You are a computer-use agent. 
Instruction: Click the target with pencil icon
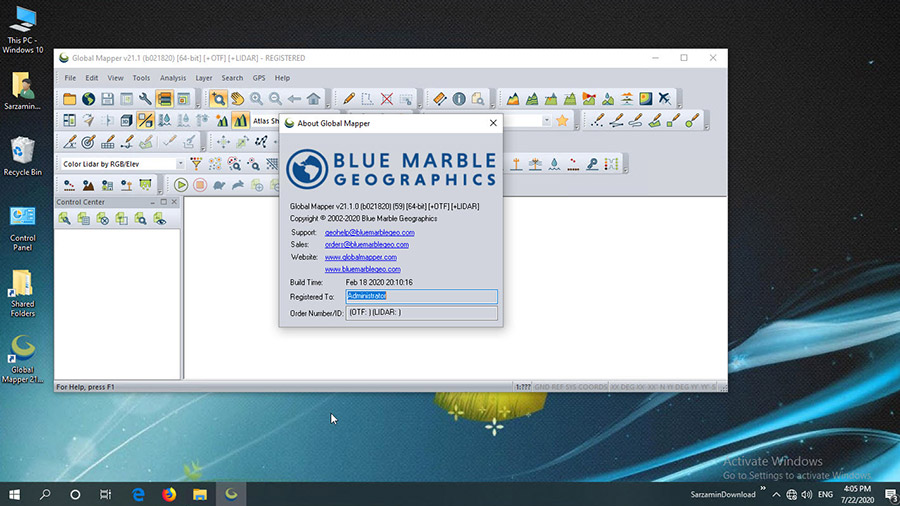click(x=88, y=142)
